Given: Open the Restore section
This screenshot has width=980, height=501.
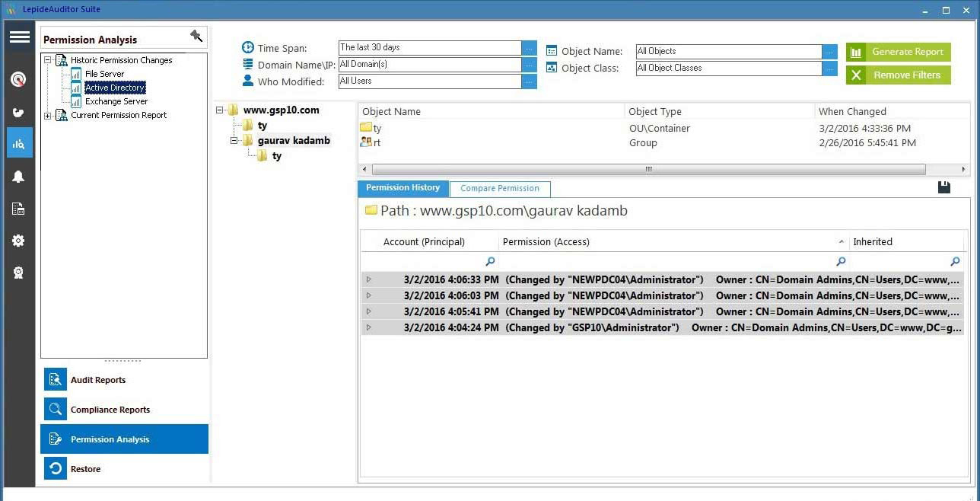Looking at the screenshot, I should pyautogui.click(x=124, y=468).
